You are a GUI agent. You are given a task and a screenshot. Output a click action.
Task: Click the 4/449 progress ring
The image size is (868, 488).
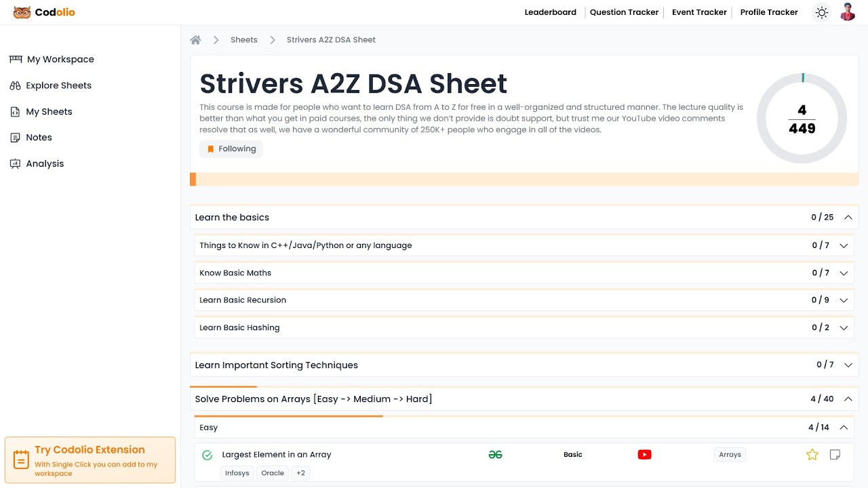pos(802,117)
